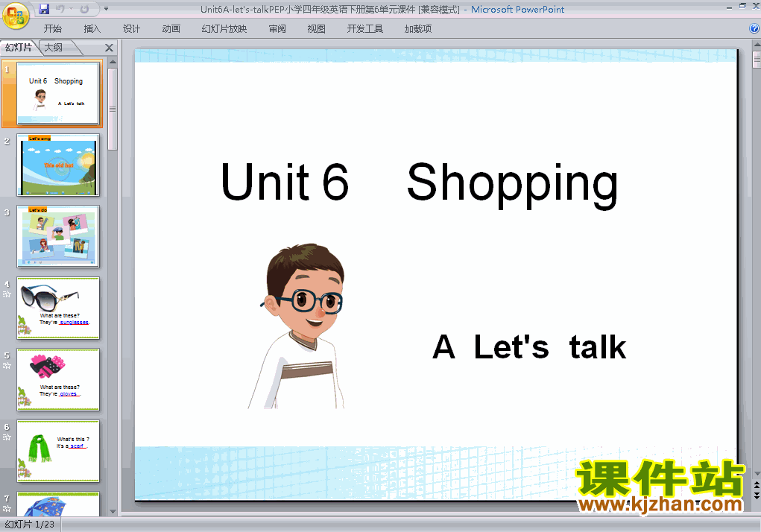The height and width of the screenshot is (532, 761).
Task: Switch to the 插入 ribbon tab
Action: click(92, 28)
